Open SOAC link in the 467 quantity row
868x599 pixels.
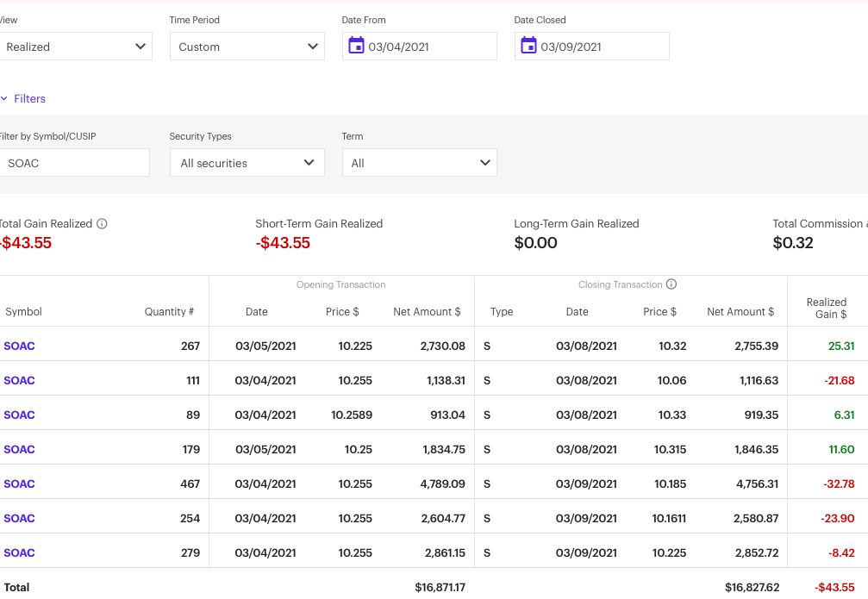pos(19,484)
